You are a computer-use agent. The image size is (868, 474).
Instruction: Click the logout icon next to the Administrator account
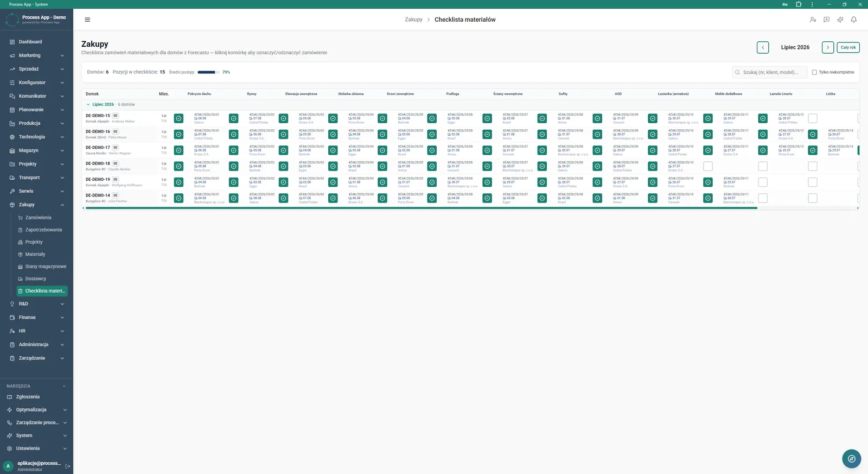point(68,466)
